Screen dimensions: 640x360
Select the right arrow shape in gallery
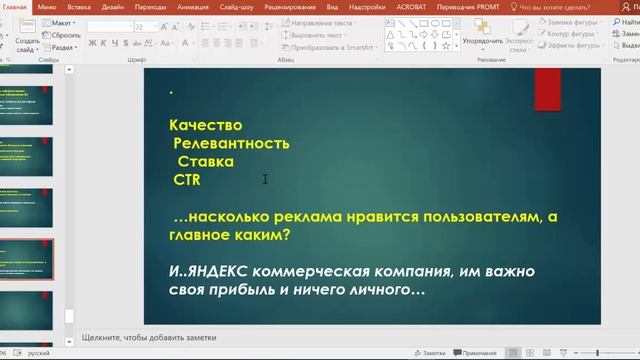(x=424, y=34)
